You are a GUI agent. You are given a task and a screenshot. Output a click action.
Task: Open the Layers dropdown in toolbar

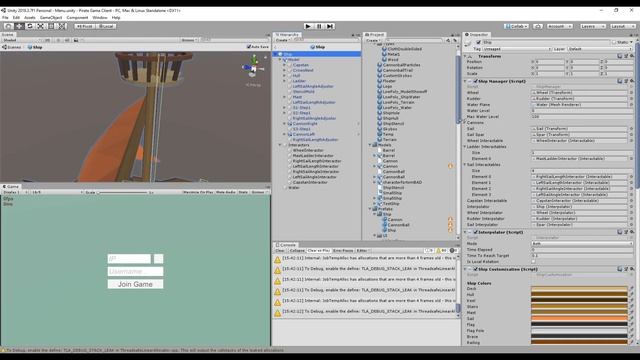pyautogui.click(x=593, y=26)
